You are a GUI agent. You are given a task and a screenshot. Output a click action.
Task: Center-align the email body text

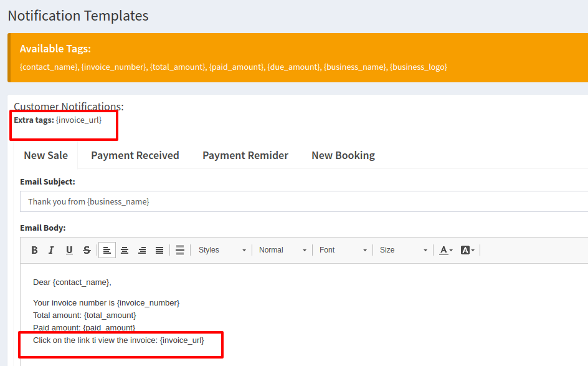pyautogui.click(x=125, y=250)
